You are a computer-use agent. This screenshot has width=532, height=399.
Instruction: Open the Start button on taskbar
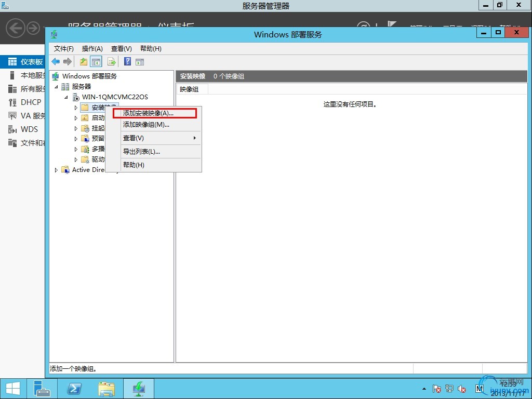tap(13, 389)
